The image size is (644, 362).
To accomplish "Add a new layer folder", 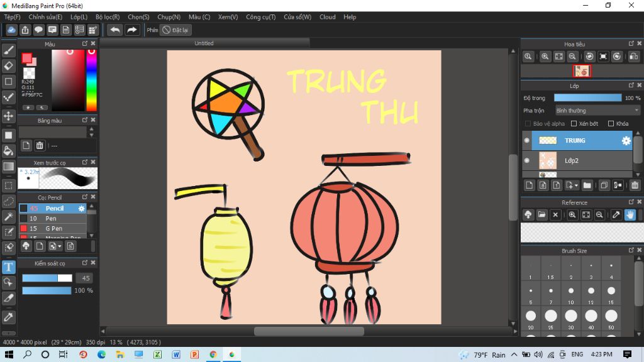I will [x=587, y=185].
